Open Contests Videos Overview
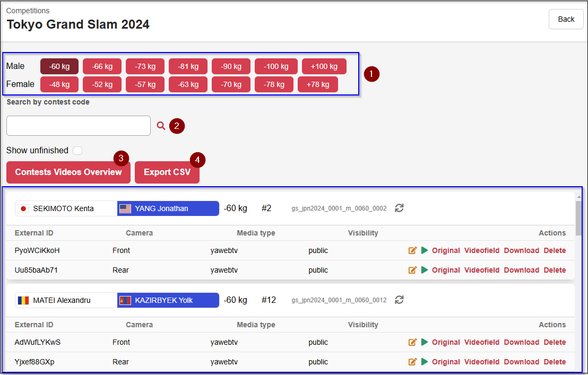 (x=68, y=172)
